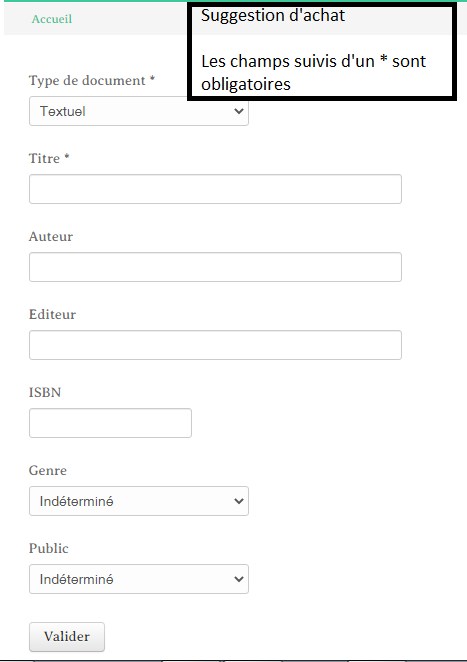
Task: Click the Titre text field
Action: 215,189
